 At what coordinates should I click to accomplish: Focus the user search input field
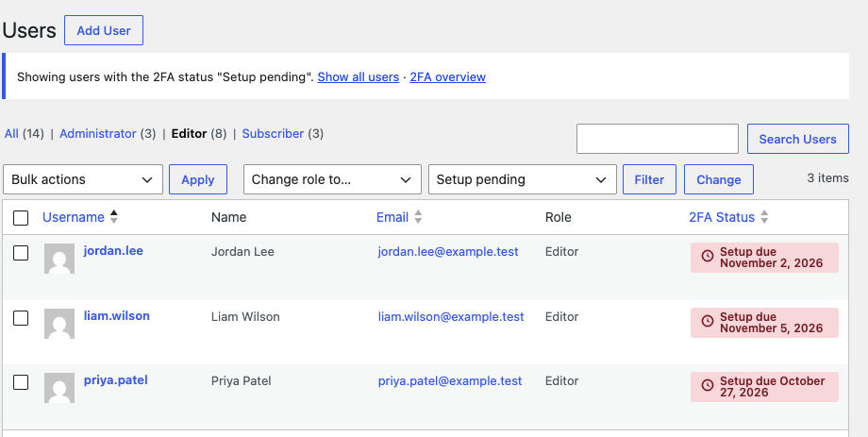pyautogui.click(x=658, y=139)
